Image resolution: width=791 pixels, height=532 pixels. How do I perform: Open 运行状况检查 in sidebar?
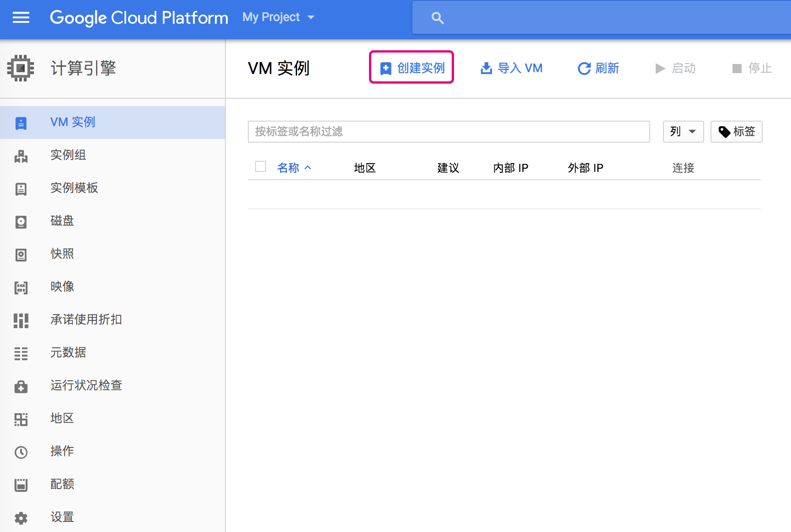pyautogui.click(x=112, y=386)
